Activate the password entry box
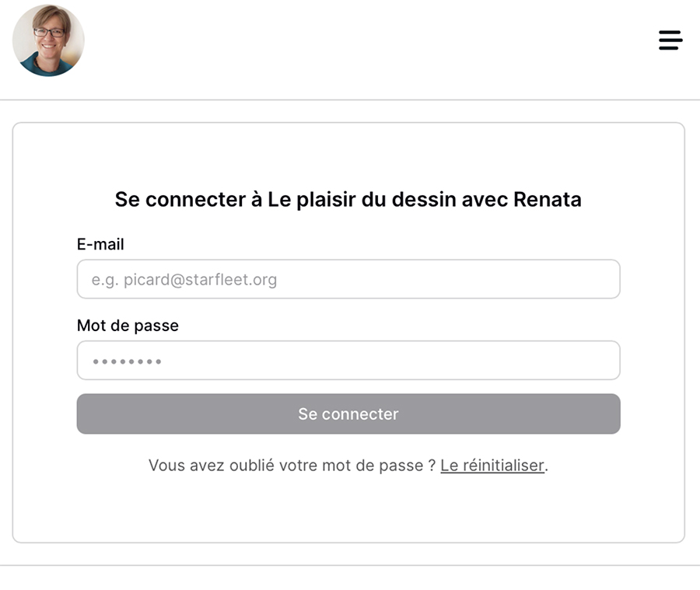The width and height of the screenshot is (700, 590). click(348, 361)
